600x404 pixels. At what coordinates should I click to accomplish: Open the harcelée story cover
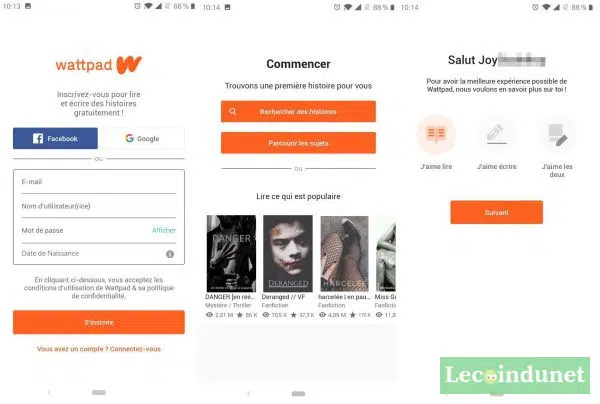344,253
